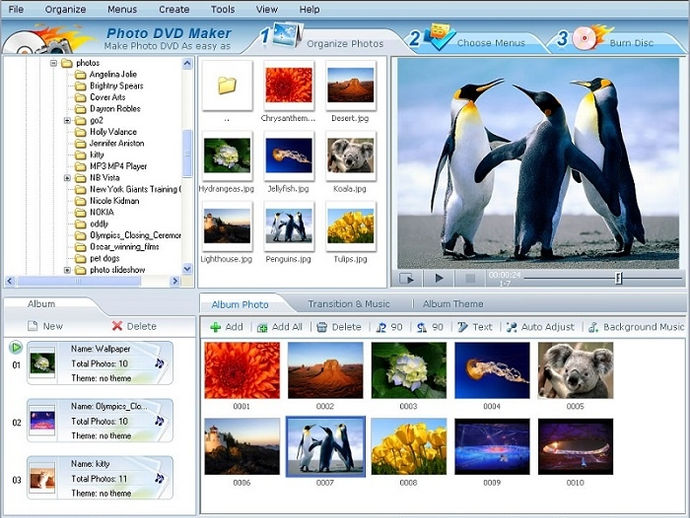The image size is (690, 518).
Task: Click music note icon on Wallpaper album
Action: tap(159, 363)
